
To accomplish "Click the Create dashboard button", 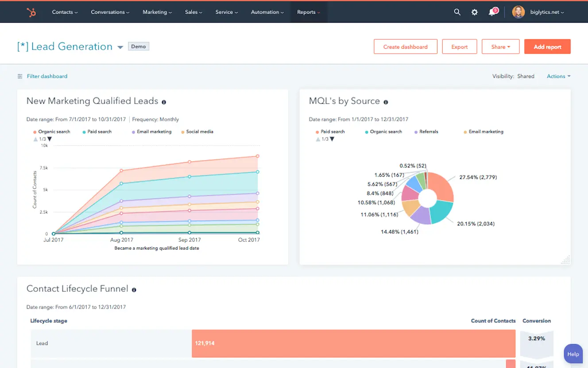I will [x=405, y=46].
